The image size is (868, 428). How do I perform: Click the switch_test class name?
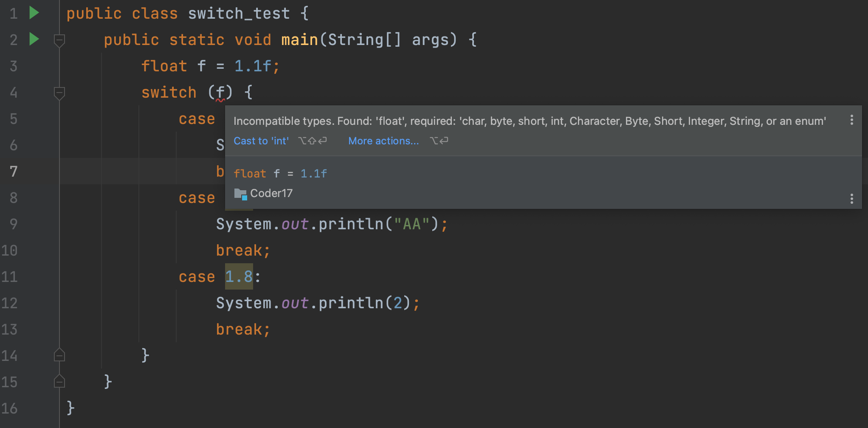point(239,14)
